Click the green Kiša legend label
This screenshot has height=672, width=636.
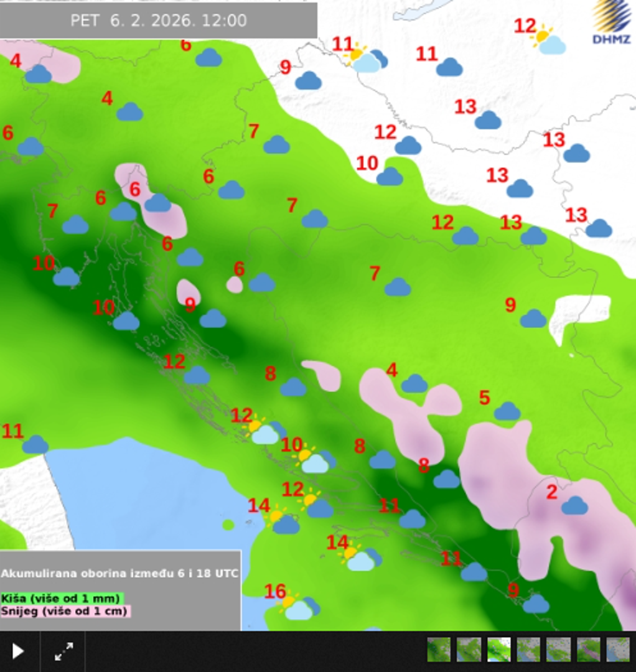pos(61,598)
